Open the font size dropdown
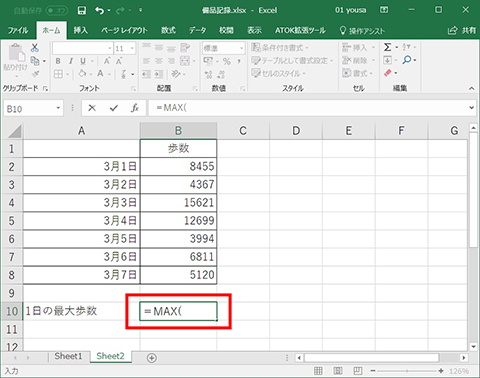The image size is (480, 378). click(x=132, y=49)
